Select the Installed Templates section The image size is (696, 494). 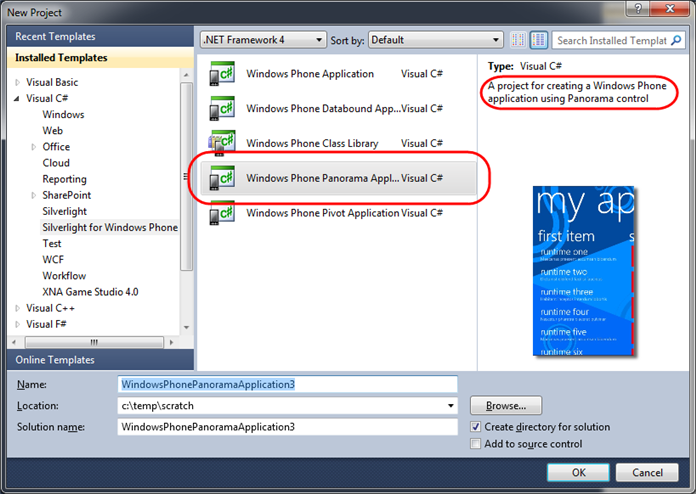point(100,58)
